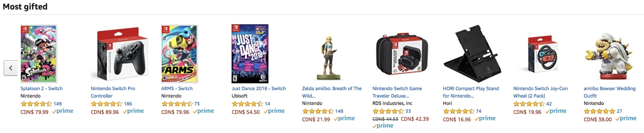
Task: Click the previous carousel arrow button
Action: 11,68
